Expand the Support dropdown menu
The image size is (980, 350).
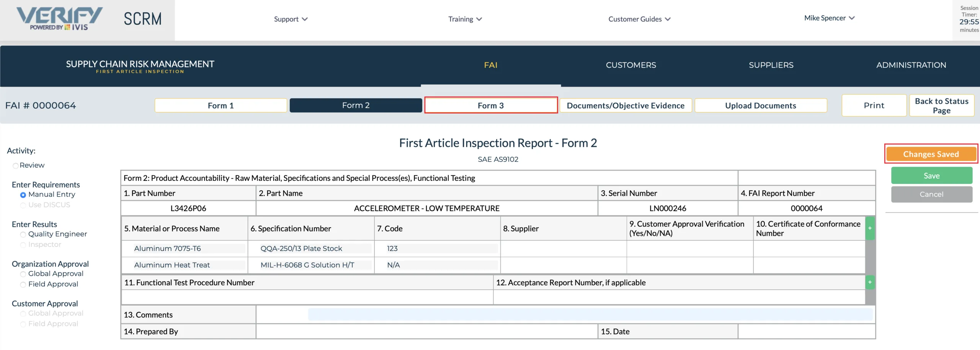291,19
